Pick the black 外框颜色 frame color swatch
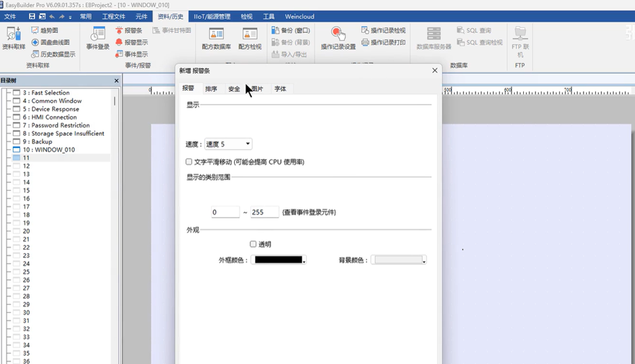Viewport: 635px width, 364px height. [x=277, y=260]
